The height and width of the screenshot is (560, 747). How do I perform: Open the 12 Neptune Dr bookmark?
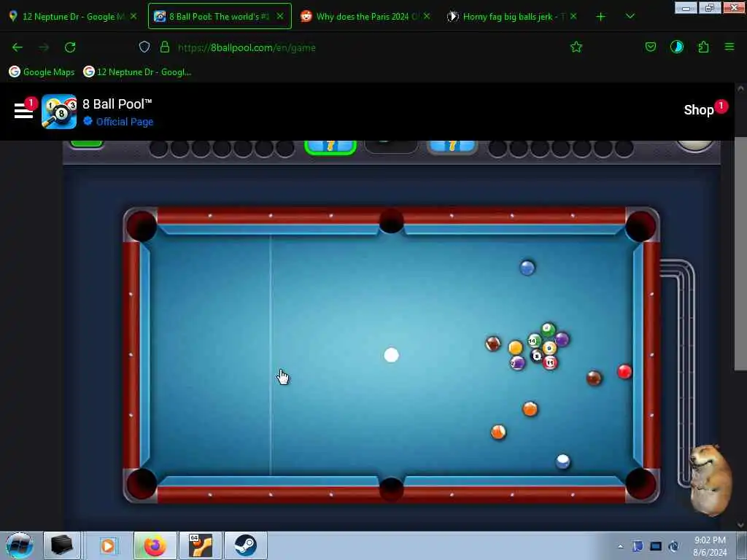pyautogui.click(x=137, y=72)
